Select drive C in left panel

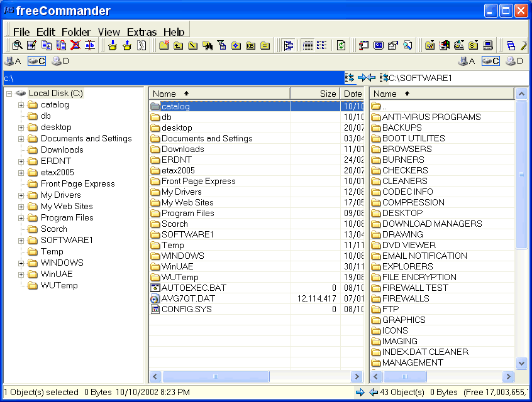coord(36,62)
